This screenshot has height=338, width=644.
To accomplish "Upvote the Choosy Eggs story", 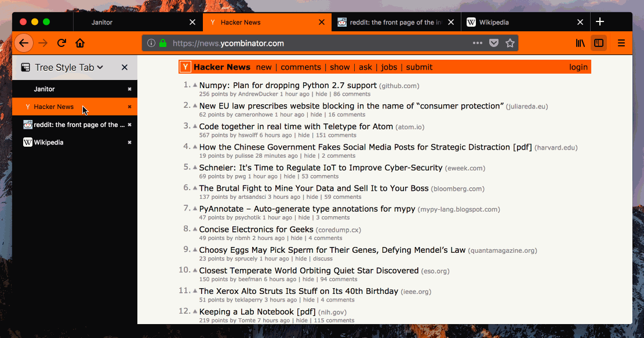I will (x=195, y=250).
